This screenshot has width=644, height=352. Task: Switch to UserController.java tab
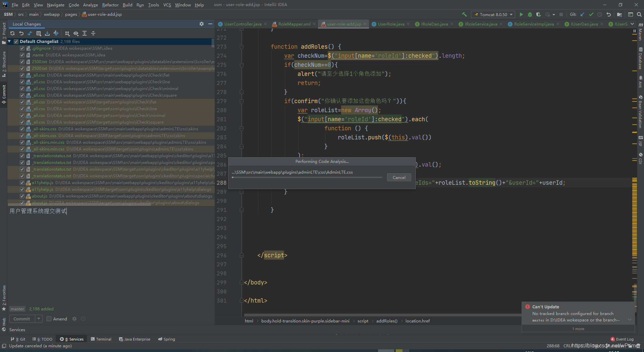[243, 24]
